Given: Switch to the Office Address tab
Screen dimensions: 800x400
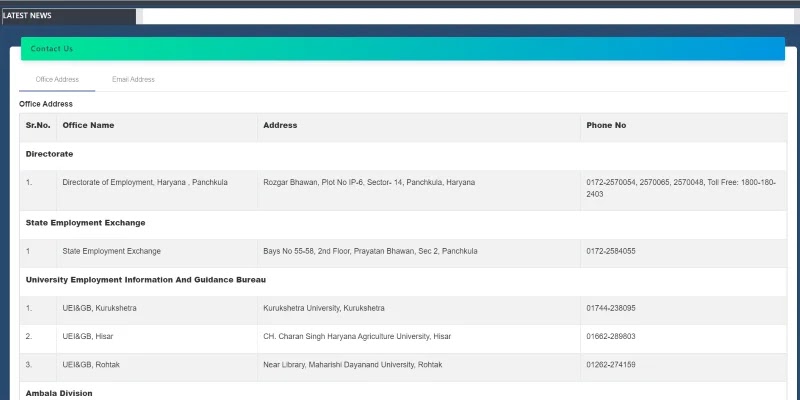Looking at the screenshot, I should tap(57, 80).
